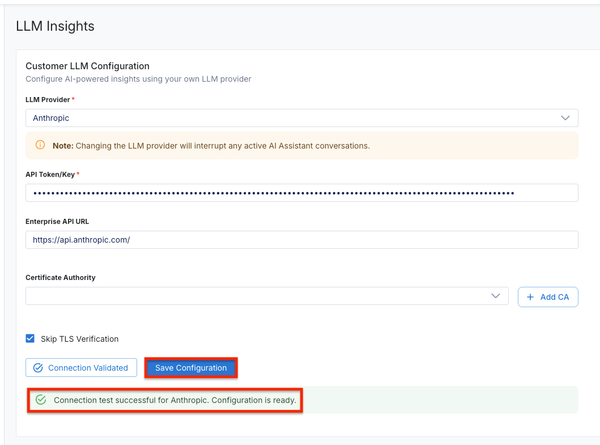The width and height of the screenshot is (600, 445).
Task: Click inside the empty Certificate Authority field
Action: [250, 297]
